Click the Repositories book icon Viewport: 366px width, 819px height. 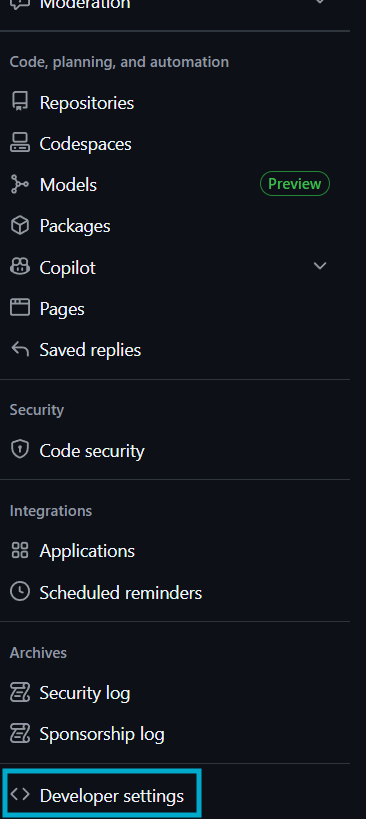(20, 102)
